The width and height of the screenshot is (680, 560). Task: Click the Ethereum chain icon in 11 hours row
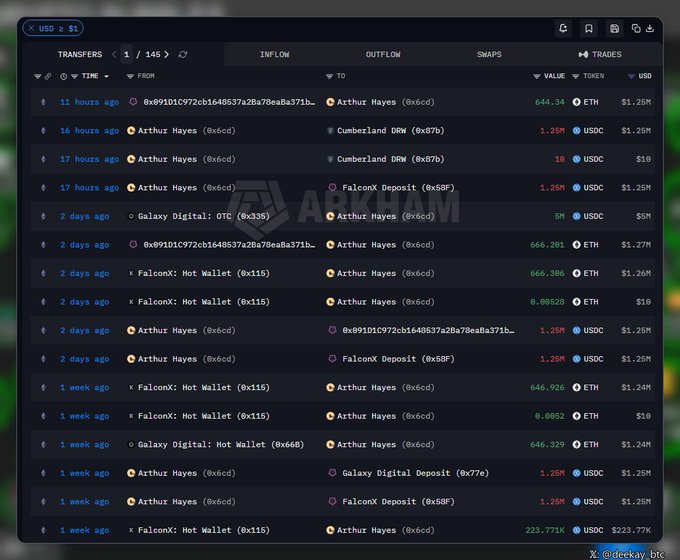[43, 102]
